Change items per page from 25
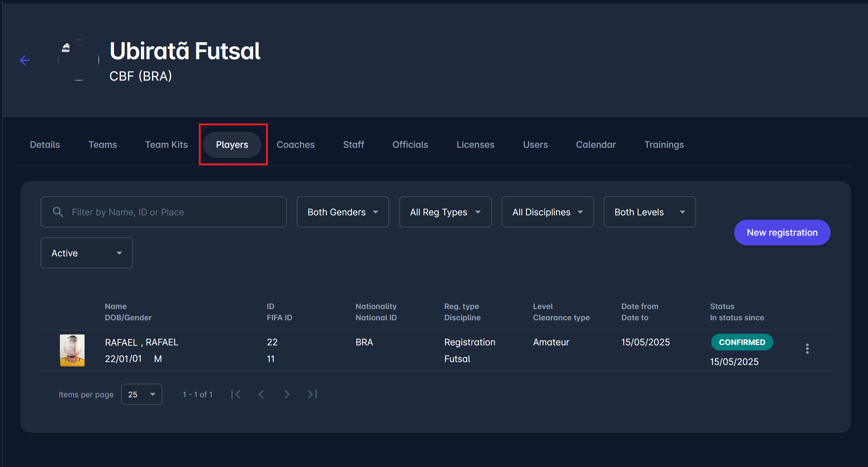868x467 pixels. pos(142,394)
